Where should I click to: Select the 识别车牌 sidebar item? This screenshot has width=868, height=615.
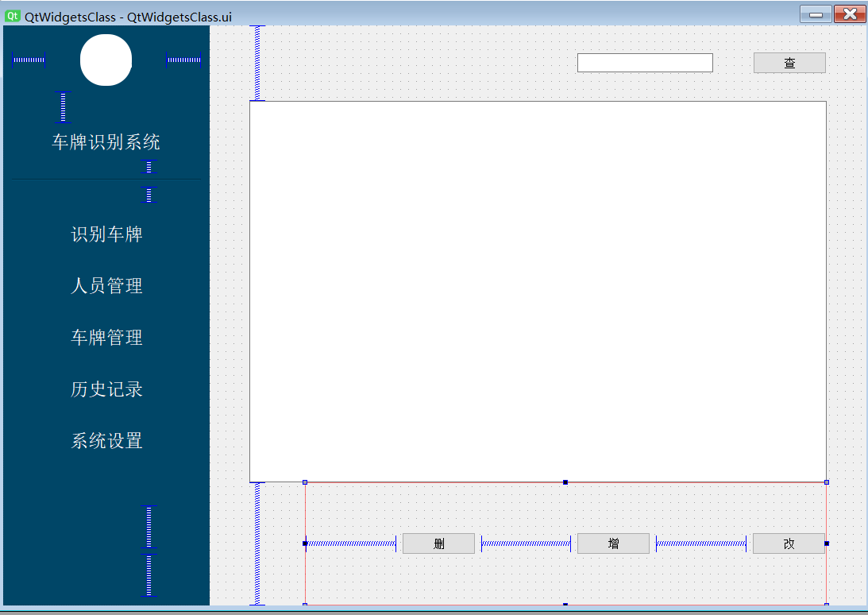(106, 234)
